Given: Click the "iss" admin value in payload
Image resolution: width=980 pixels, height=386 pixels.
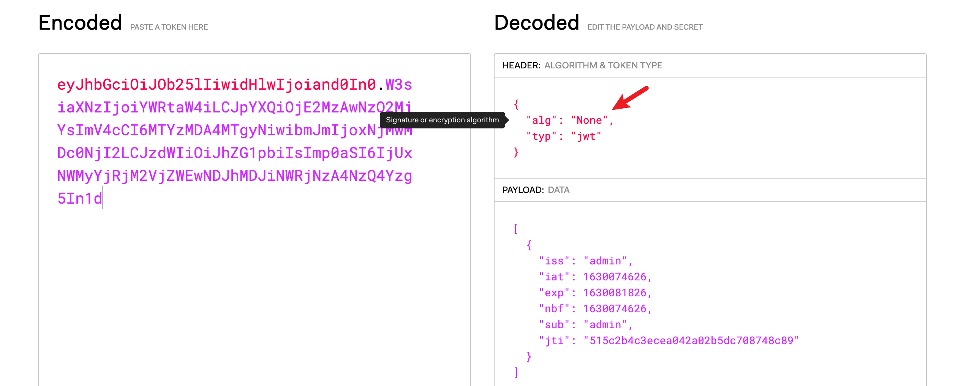Looking at the screenshot, I should click(605, 261).
